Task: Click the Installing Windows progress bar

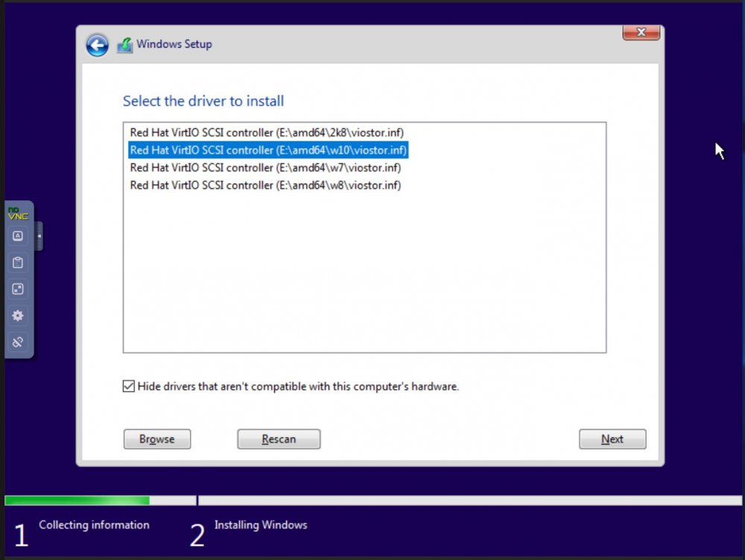Action: coord(470,500)
